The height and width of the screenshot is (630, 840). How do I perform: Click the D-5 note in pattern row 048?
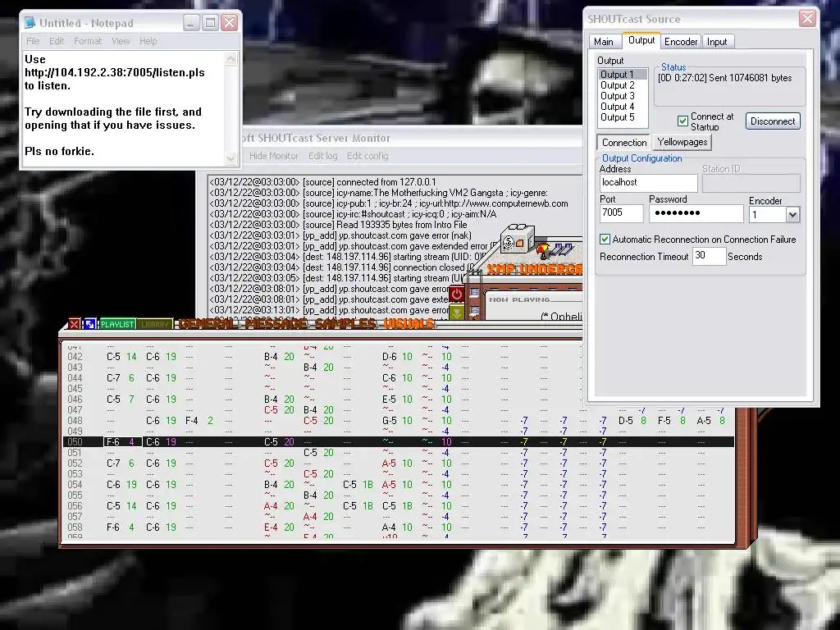tap(625, 421)
